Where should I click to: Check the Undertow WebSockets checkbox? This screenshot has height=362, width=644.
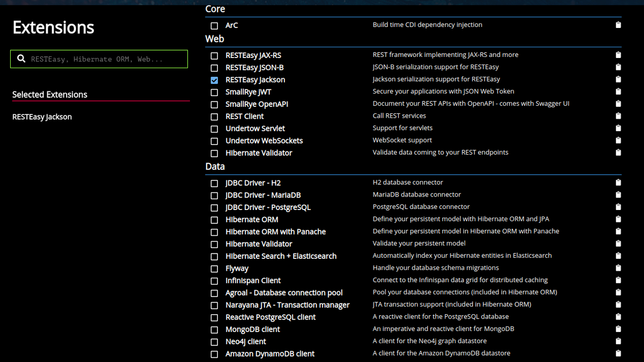[x=214, y=141]
